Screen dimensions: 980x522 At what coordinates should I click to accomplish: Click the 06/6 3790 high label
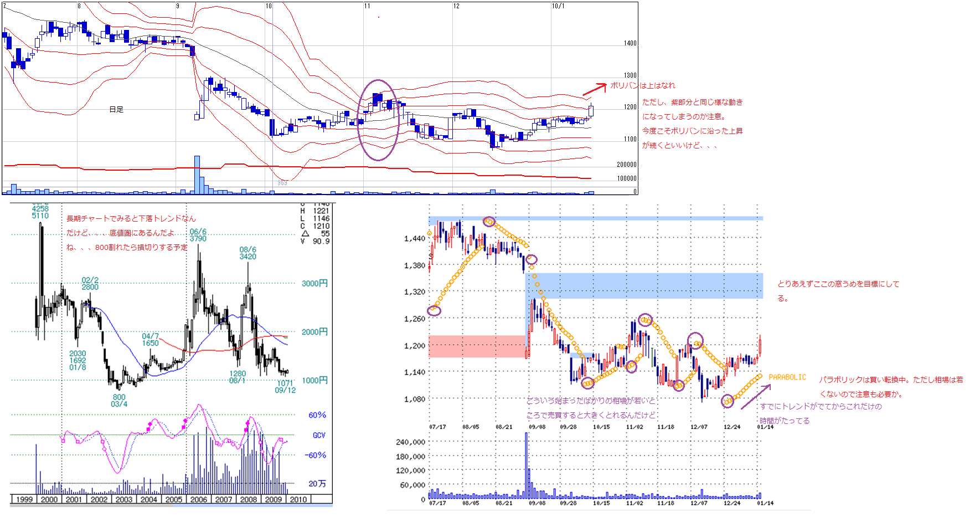pos(198,236)
